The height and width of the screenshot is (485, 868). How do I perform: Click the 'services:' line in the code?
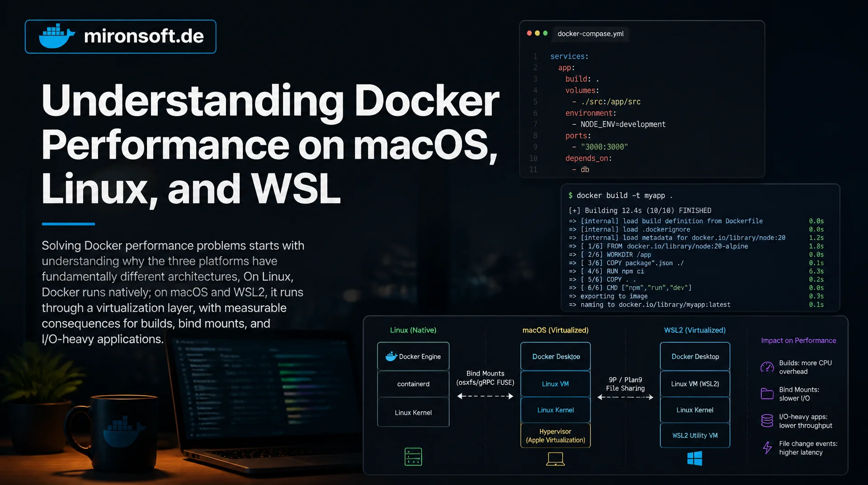[569, 56]
